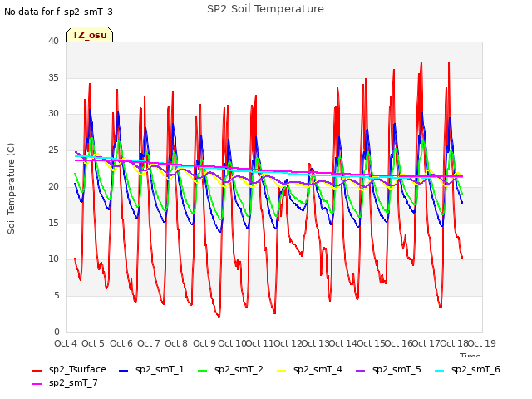This screenshot has width=532, height=399.
Task: Click the TZ_osu annotation label
Action: click(90, 35)
